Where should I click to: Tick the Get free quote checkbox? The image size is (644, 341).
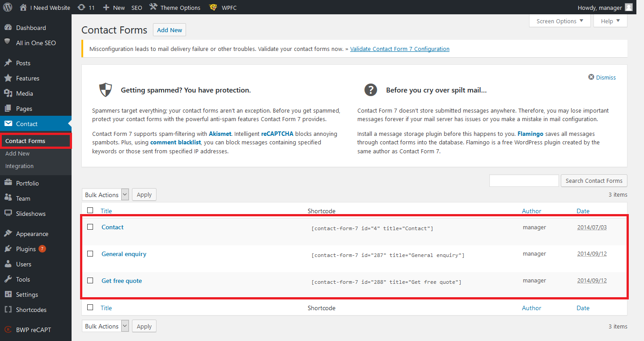[90, 281]
